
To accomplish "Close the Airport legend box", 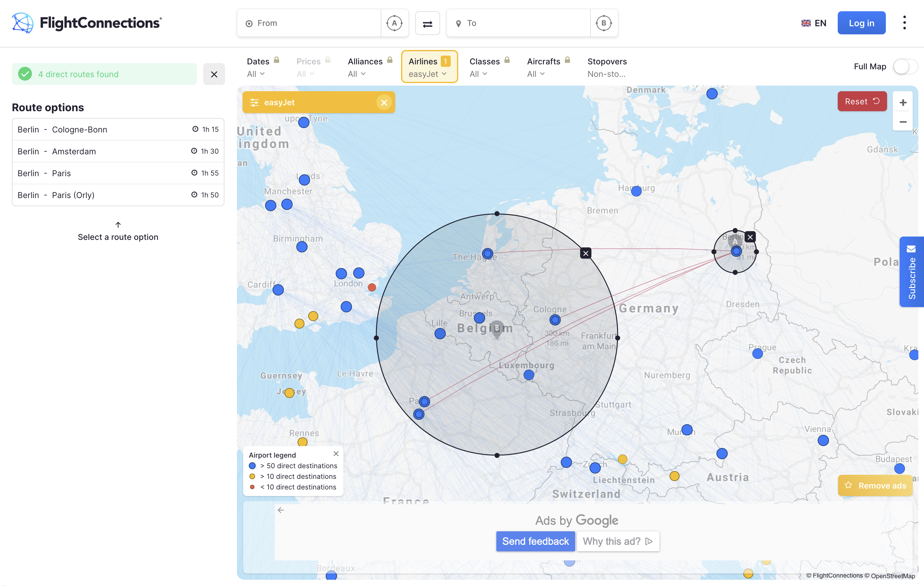I will click(x=336, y=454).
